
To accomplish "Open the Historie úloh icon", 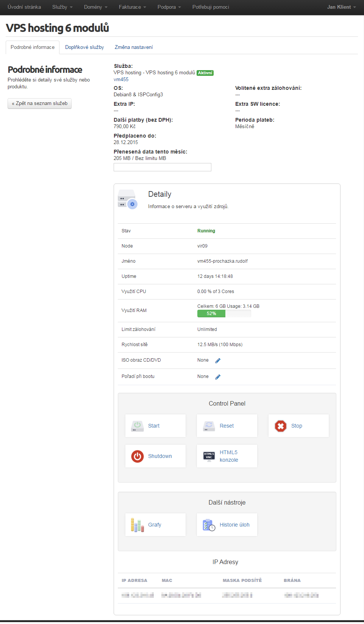I will (209, 525).
